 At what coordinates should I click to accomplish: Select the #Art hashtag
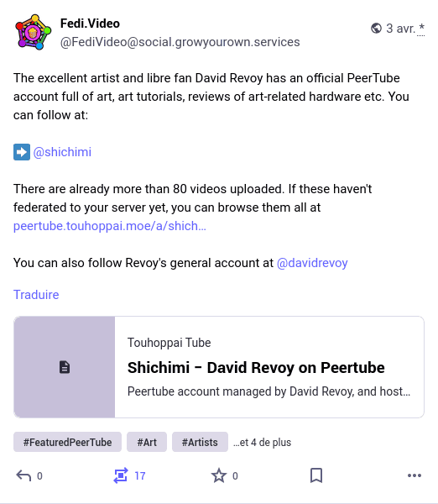147,442
